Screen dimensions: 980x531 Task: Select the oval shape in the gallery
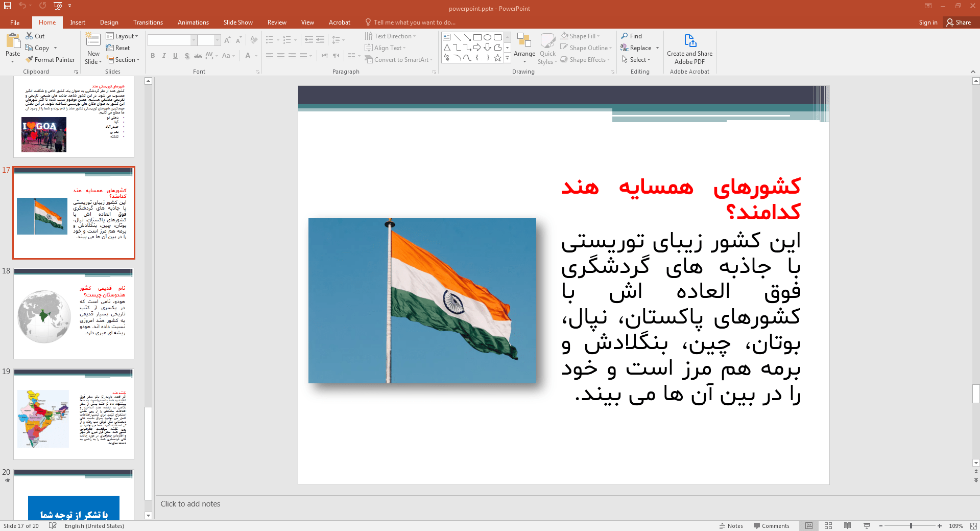click(x=488, y=37)
